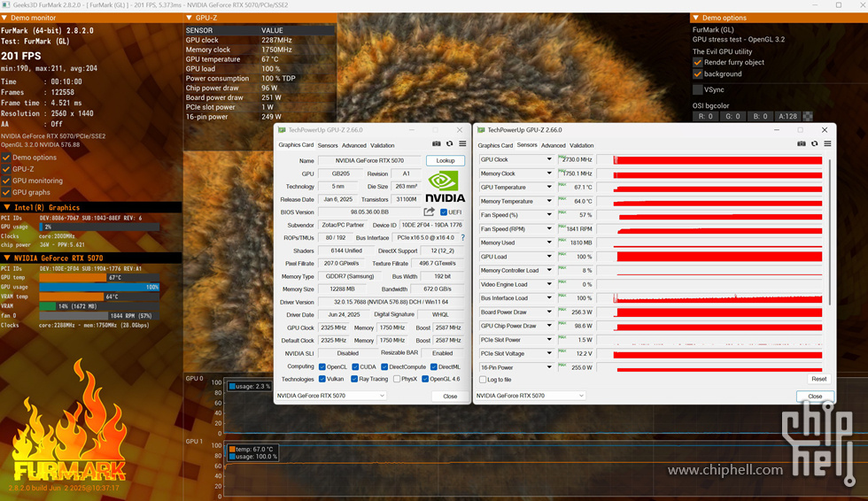Switch to Graphics Card tab in the Sensors window
The width and height of the screenshot is (868, 501).
[x=495, y=145]
